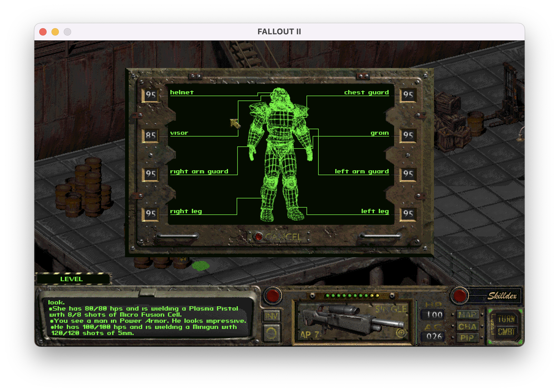Click the helmet label text

tap(182, 92)
